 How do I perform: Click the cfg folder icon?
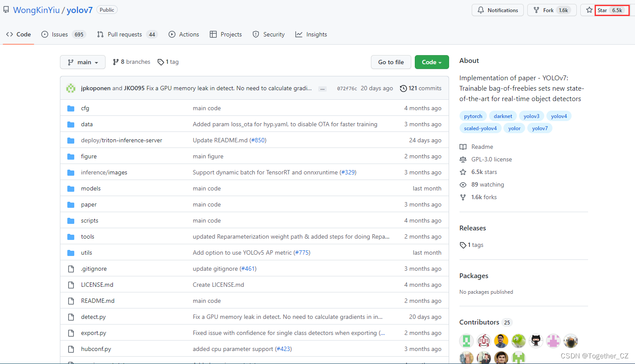click(71, 108)
